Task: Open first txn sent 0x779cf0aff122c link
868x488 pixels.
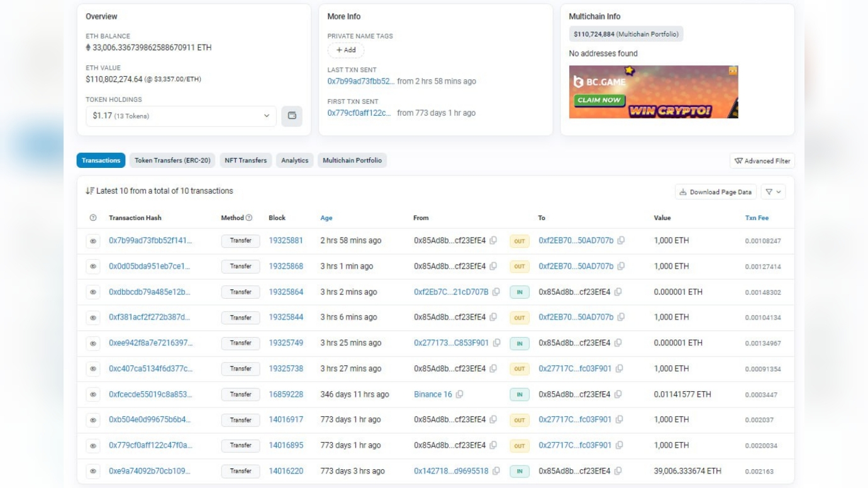Action: [x=359, y=113]
